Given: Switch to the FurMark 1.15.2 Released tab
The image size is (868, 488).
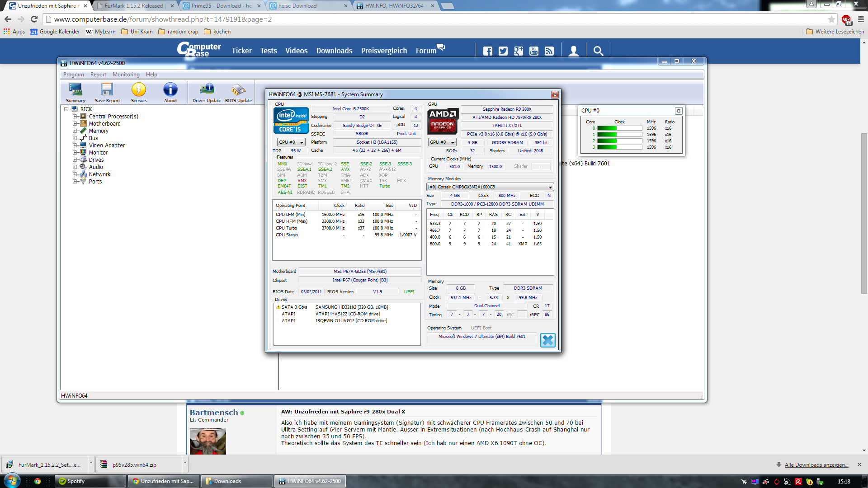Looking at the screenshot, I should [x=134, y=6].
